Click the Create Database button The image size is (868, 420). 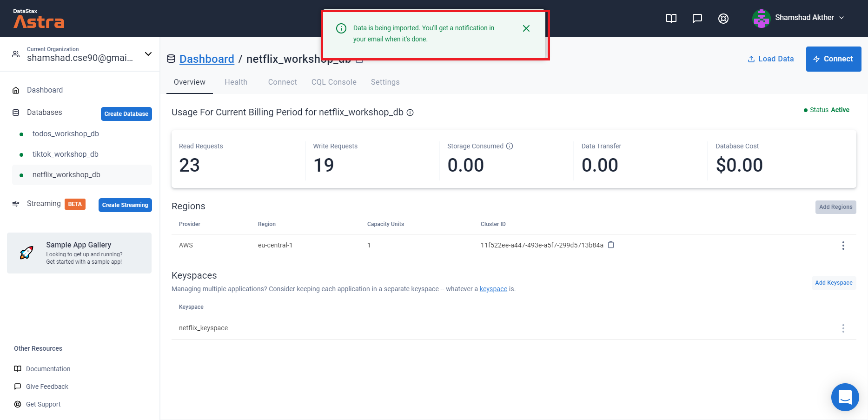(126, 113)
